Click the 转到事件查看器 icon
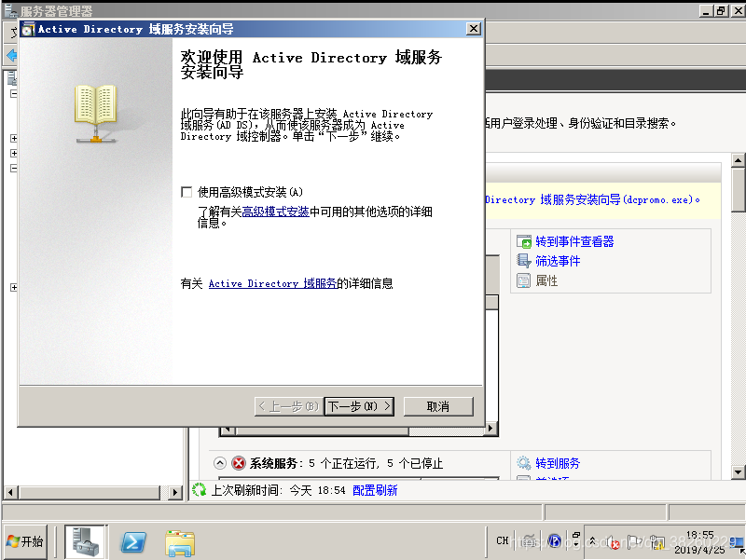Viewport: 746px width, 560px height. click(x=524, y=241)
